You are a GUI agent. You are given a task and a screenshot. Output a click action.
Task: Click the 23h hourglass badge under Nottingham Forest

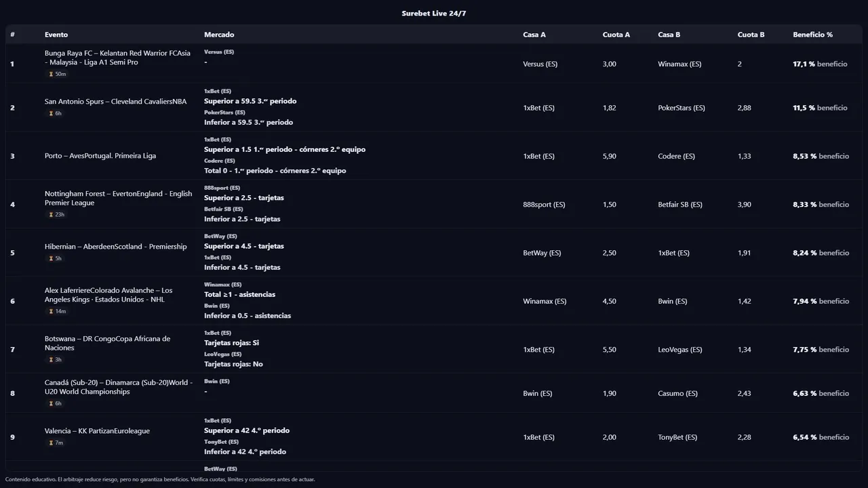[x=56, y=215]
